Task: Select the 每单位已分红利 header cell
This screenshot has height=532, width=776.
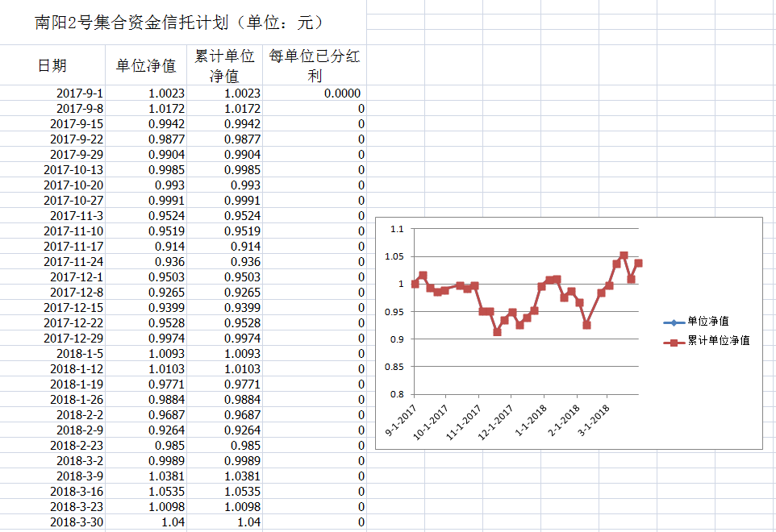Action: coord(315,66)
